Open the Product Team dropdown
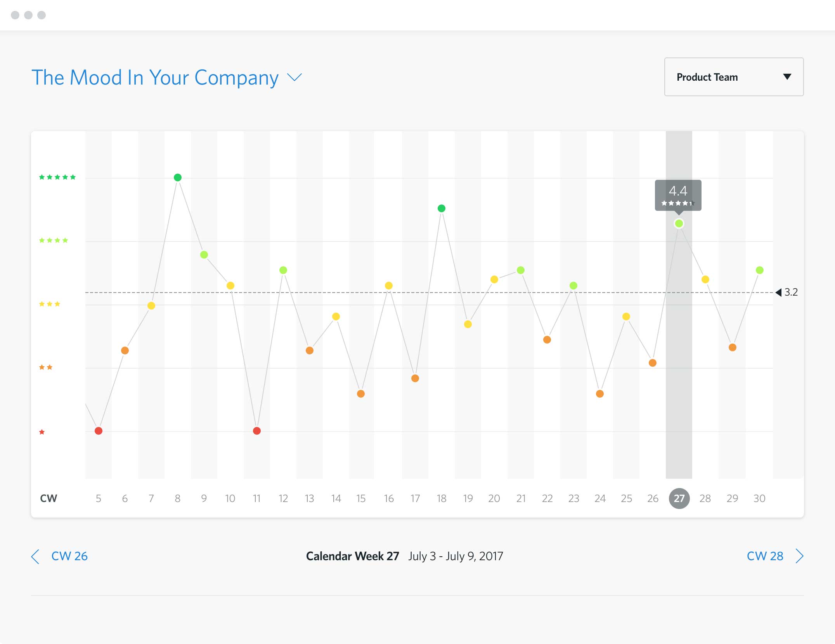This screenshot has width=835, height=644. point(733,77)
